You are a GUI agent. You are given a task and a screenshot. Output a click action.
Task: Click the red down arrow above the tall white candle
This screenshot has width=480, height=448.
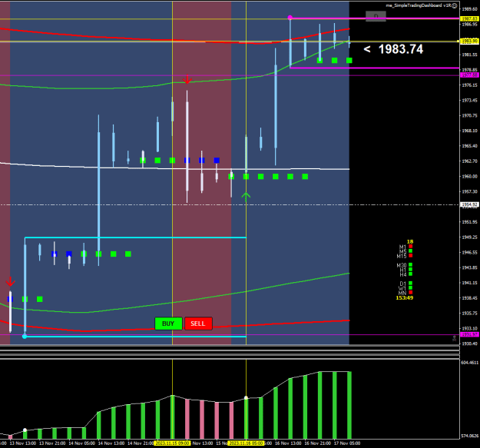[187, 79]
